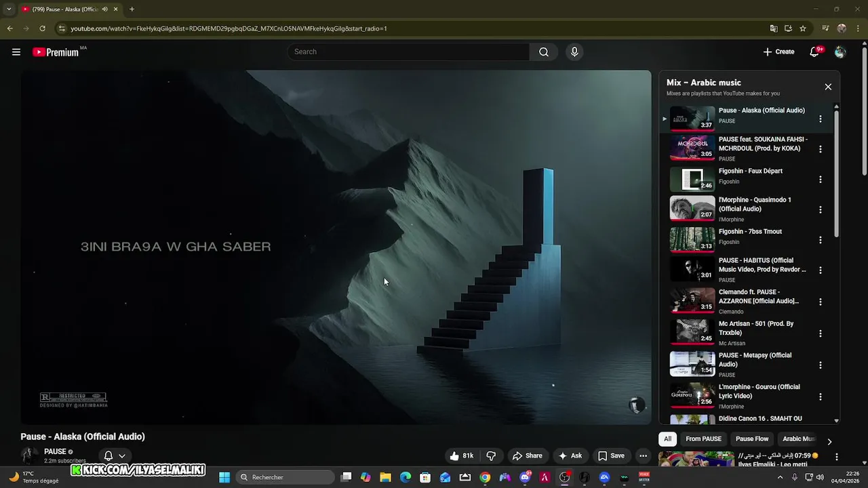Mute the tab audio speaker icon

pos(105,9)
